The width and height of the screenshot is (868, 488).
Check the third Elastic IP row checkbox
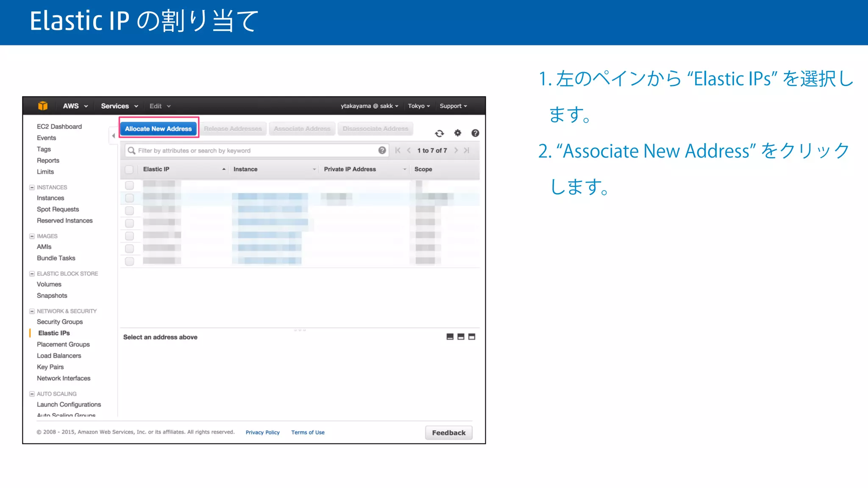point(130,211)
